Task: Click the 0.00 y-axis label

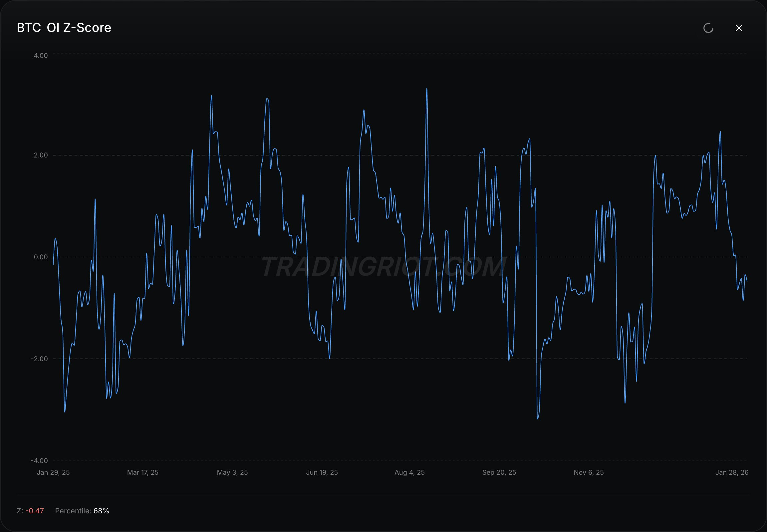Action: (41, 257)
